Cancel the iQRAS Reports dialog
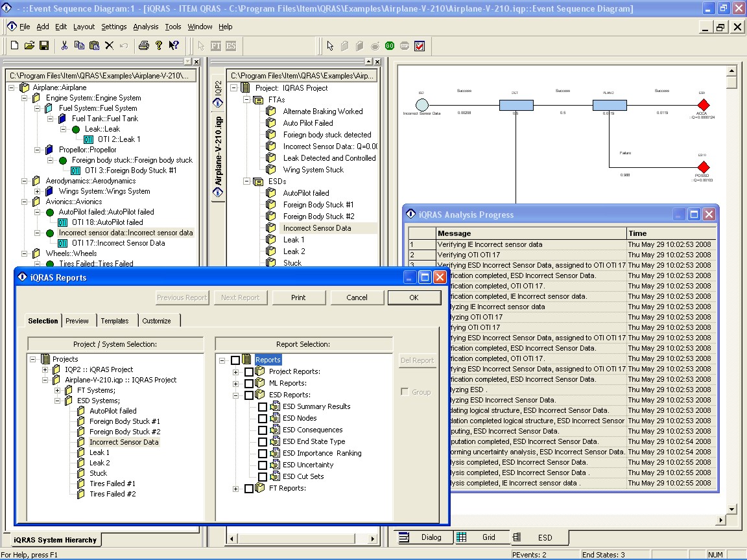 [x=357, y=297]
